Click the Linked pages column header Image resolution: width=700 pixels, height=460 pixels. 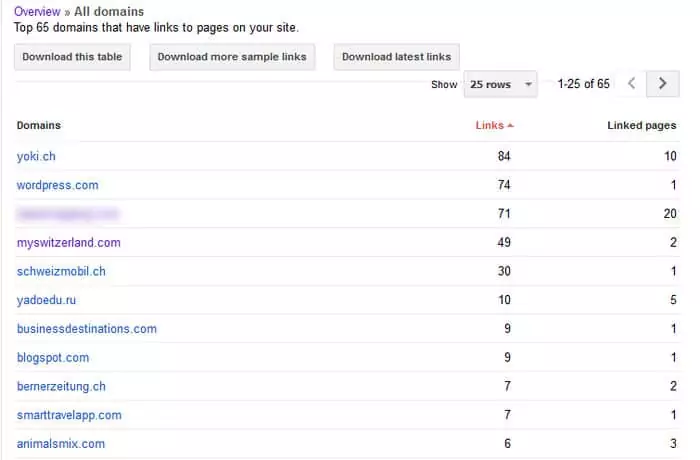[x=642, y=125]
